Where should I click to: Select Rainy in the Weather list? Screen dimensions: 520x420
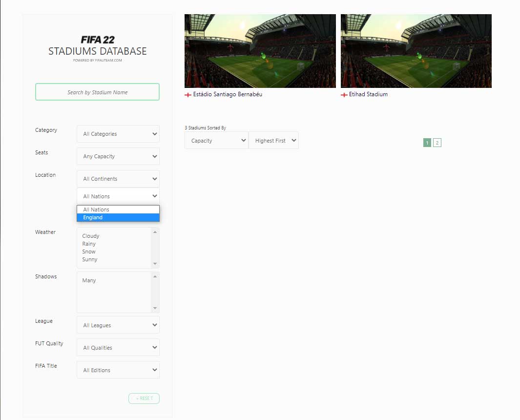pos(89,244)
